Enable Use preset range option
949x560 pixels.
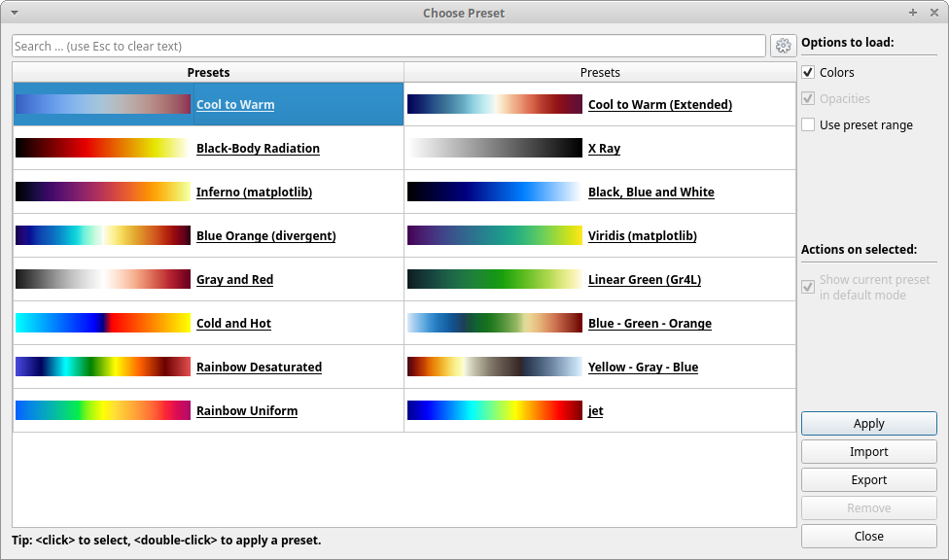808,124
